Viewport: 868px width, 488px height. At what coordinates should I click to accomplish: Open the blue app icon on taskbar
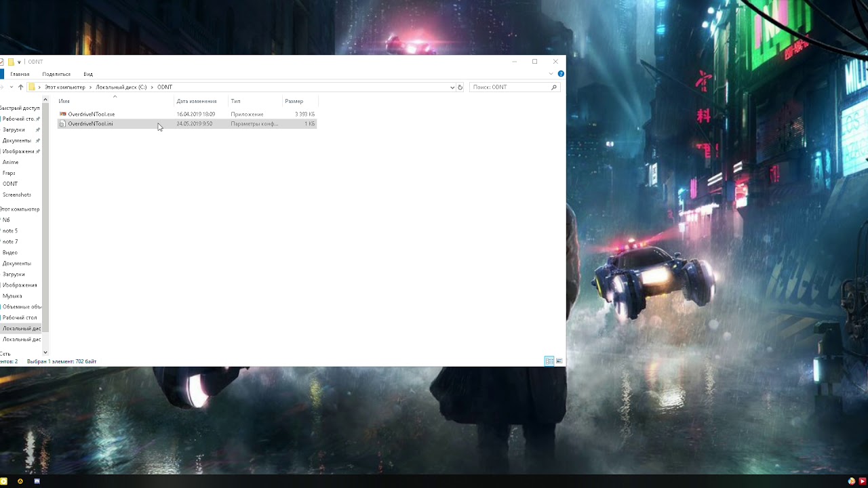pyautogui.click(x=37, y=481)
